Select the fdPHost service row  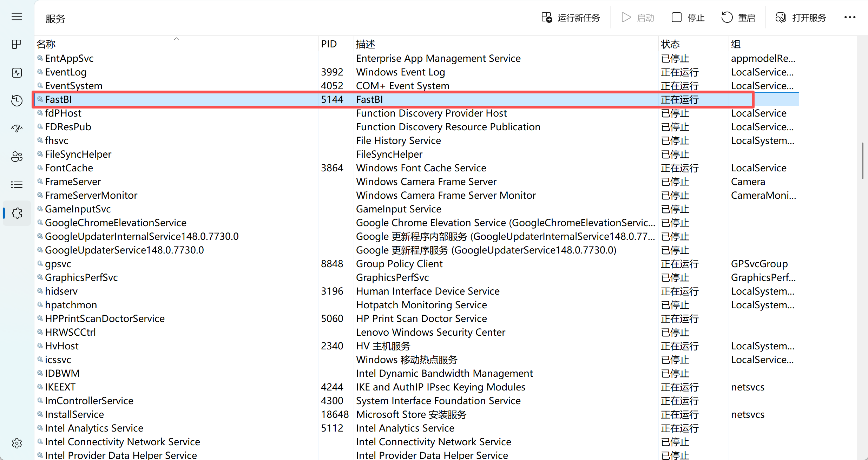point(417,113)
